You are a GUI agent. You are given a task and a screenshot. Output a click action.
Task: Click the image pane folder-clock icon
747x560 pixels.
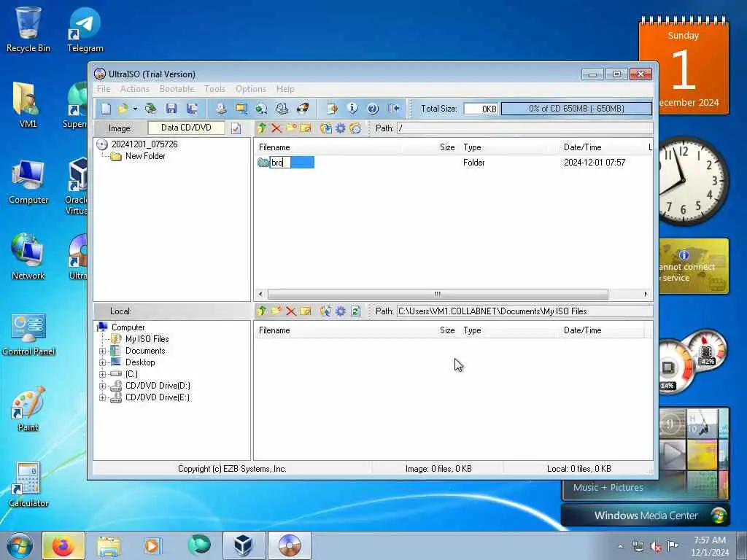pos(355,128)
